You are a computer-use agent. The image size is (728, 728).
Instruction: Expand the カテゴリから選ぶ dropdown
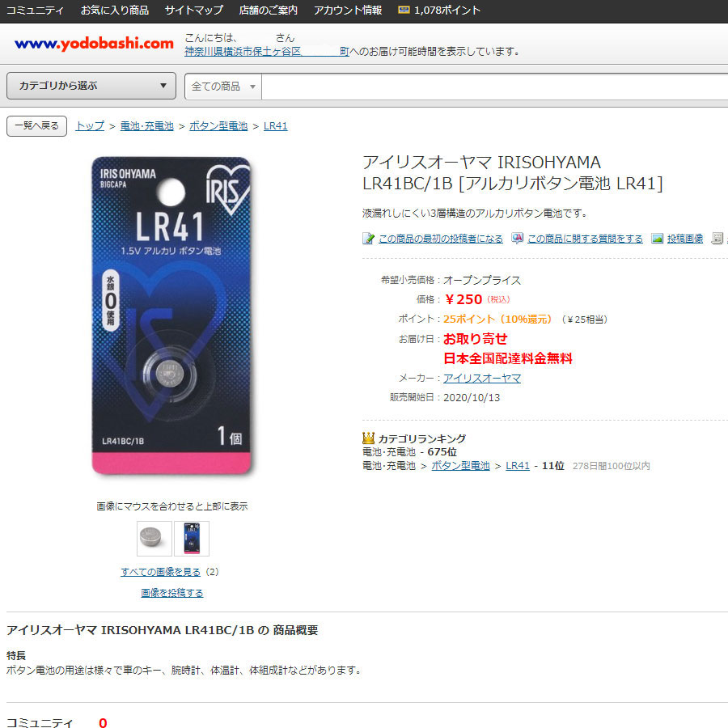[91, 86]
